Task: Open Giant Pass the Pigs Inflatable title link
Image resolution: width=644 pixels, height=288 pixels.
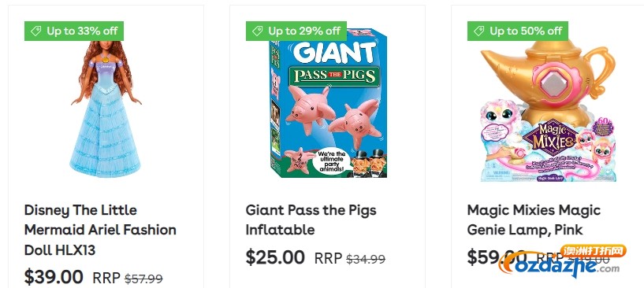Action: point(311,220)
